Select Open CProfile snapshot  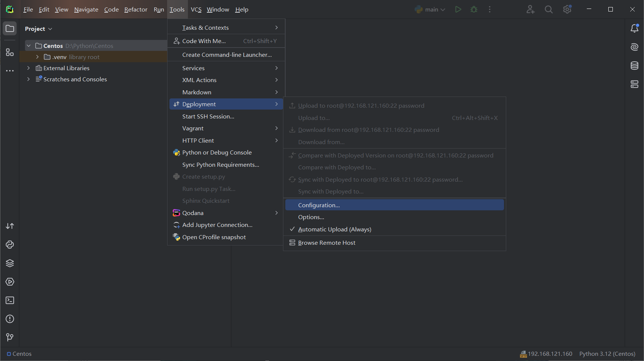click(x=226, y=237)
